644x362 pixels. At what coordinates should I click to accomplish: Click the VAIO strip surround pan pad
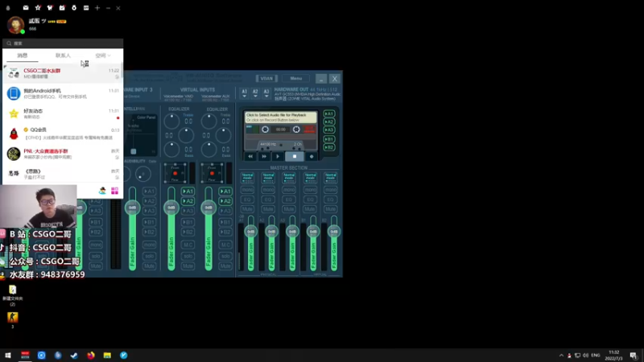click(175, 173)
